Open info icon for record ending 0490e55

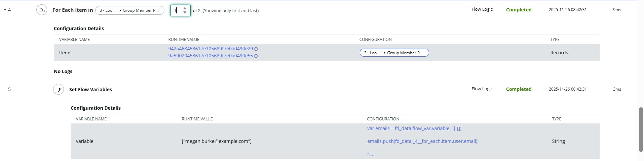(x=256, y=56)
